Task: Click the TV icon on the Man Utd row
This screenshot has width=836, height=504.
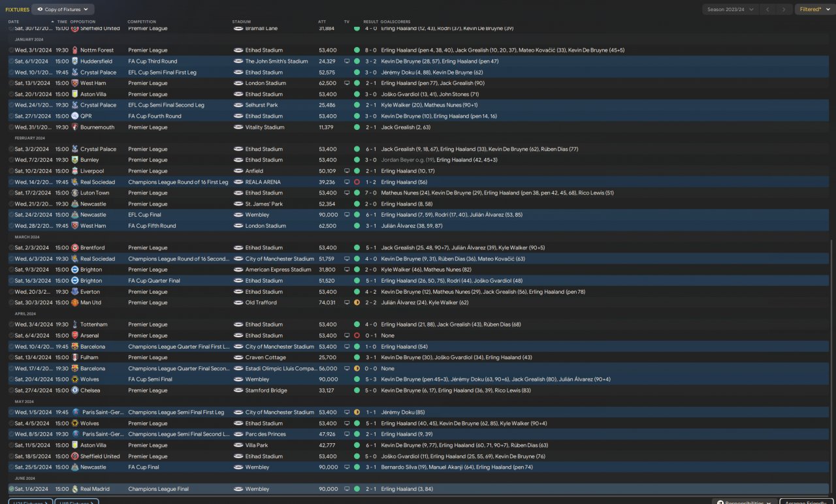Action: (x=347, y=303)
